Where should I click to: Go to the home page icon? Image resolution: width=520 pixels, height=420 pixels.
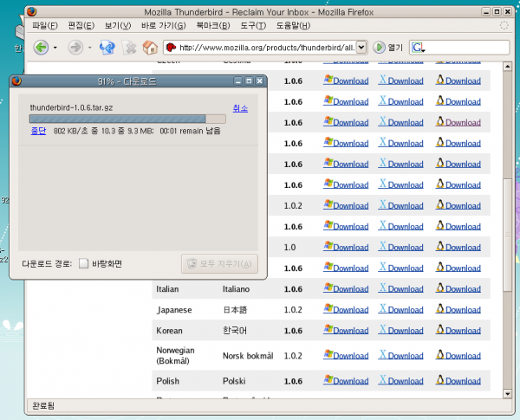point(150,48)
